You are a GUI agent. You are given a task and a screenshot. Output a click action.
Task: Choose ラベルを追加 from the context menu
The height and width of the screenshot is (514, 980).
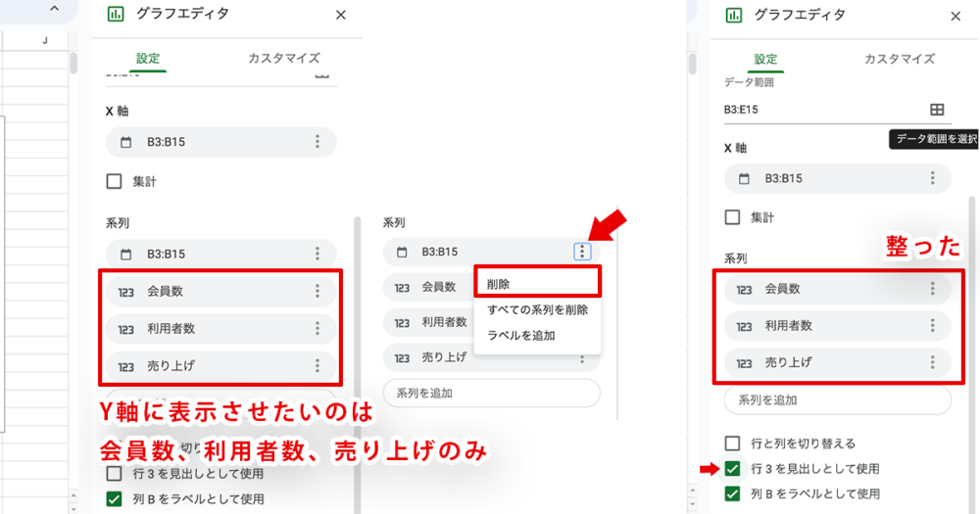pyautogui.click(x=537, y=336)
